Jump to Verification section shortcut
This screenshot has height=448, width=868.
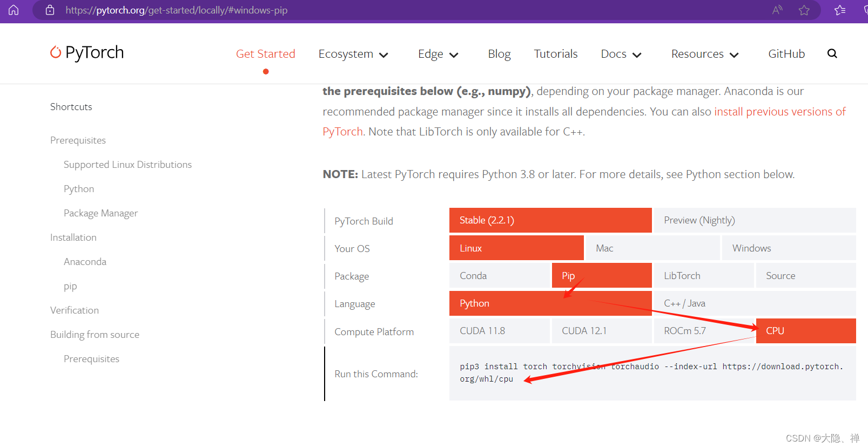coord(75,310)
